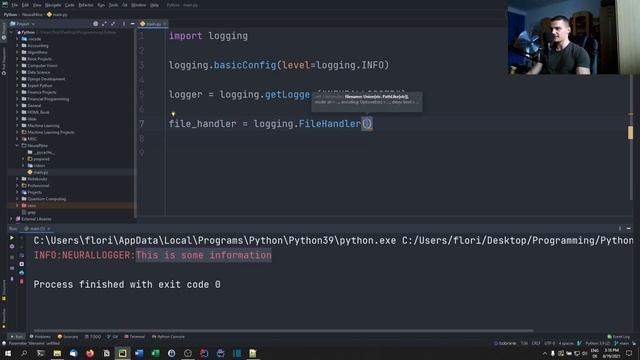Collapse the NeuralNine folder
The height and width of the screenshot is (360, 640).
(18, 146)
